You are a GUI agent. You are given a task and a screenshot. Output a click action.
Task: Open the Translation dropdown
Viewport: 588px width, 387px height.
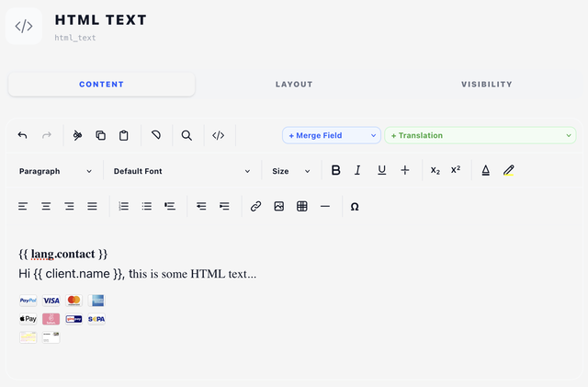[x=481, y=135]
